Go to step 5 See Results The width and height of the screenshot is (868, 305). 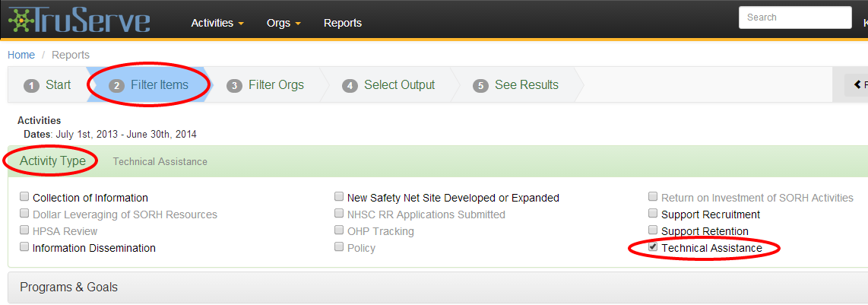(516, 85)
